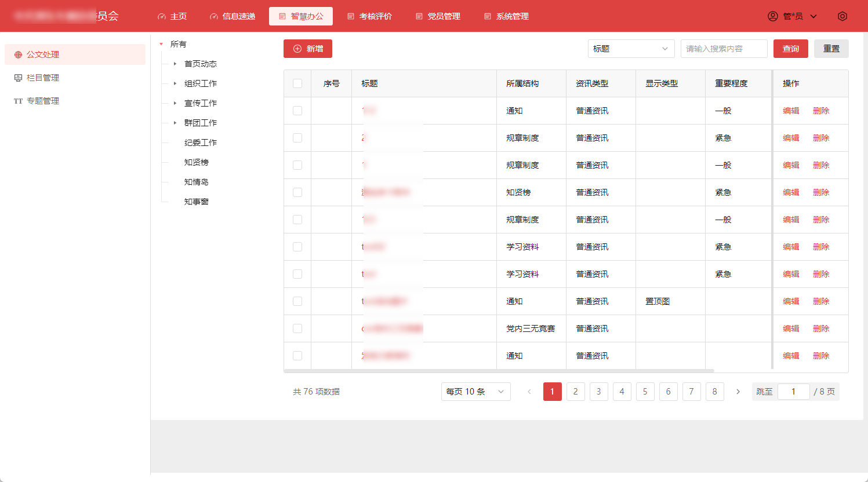Click 编辑 in the first table row
The image size is (868, 482).
(x=791, y=111)
